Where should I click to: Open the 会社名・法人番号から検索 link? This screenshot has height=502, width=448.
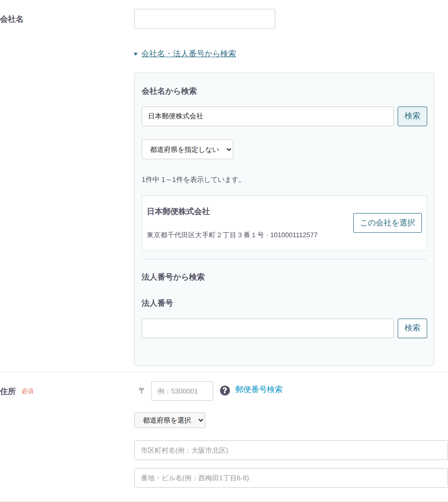(188, 54)
